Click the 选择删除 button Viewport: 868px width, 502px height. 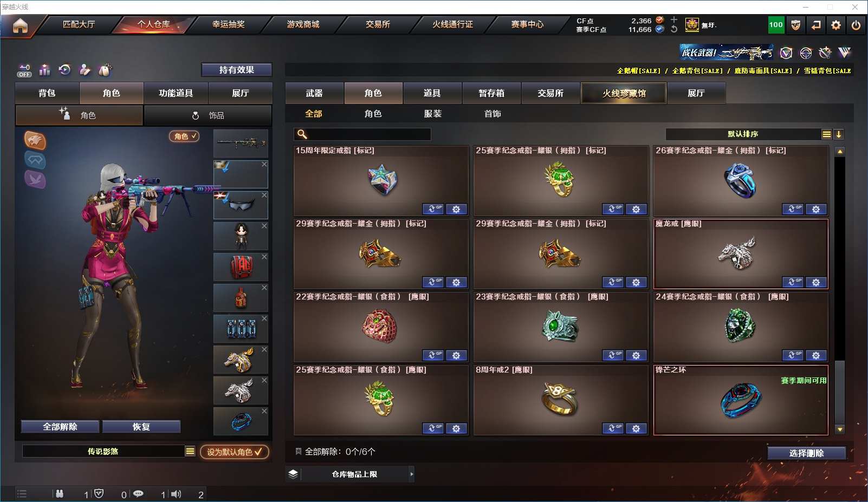tap(807, 453)
